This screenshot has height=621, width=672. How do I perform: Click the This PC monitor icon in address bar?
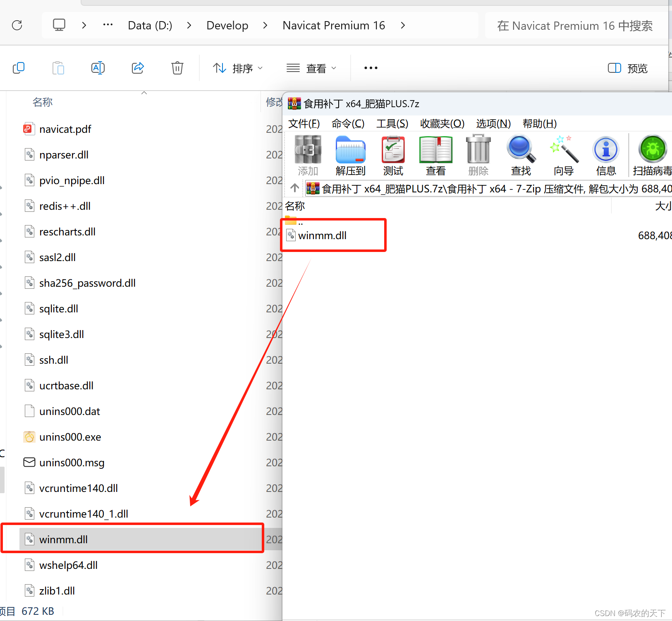pyautogui.click(x=59, y=25)
